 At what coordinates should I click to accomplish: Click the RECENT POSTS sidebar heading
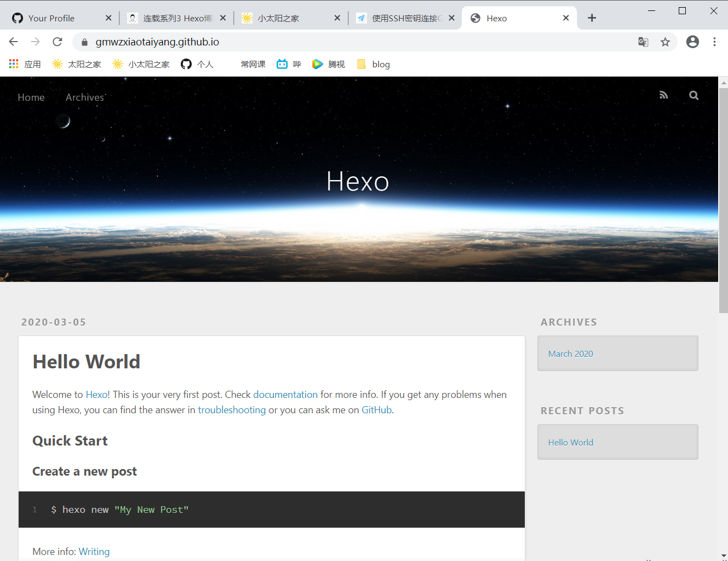pyautogui.click(x=582, y=411)
